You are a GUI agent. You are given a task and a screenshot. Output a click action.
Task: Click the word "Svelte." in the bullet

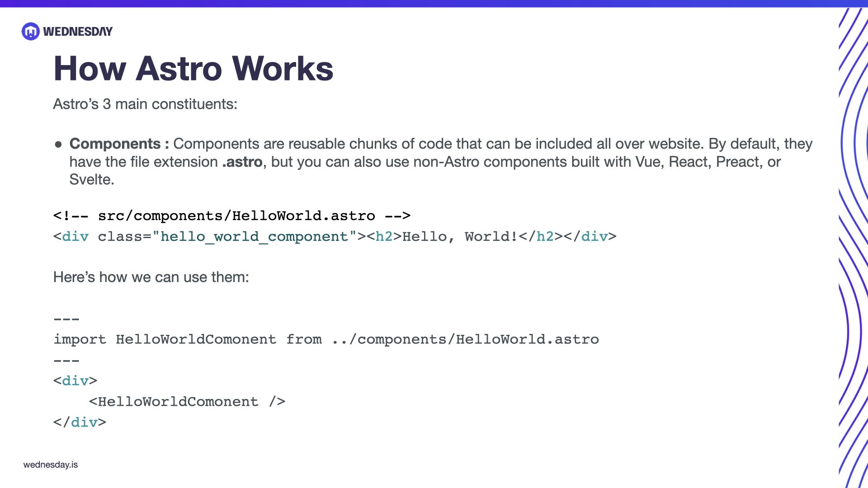tap(92, 179)
